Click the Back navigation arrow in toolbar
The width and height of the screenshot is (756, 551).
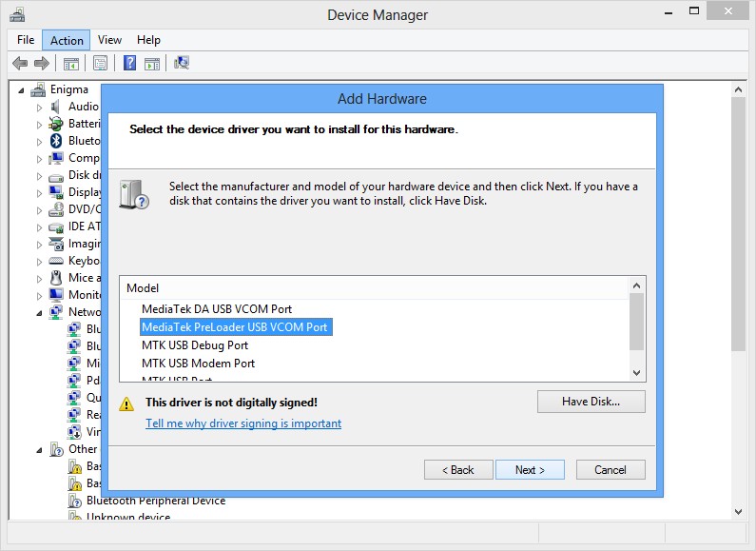click(x=20, y=63)
